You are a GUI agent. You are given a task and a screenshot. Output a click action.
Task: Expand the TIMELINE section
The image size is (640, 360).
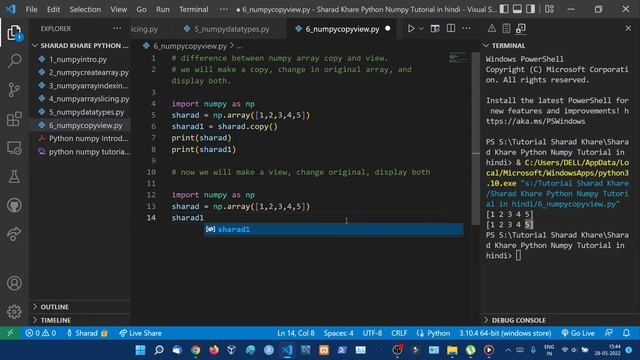(81, 320)
